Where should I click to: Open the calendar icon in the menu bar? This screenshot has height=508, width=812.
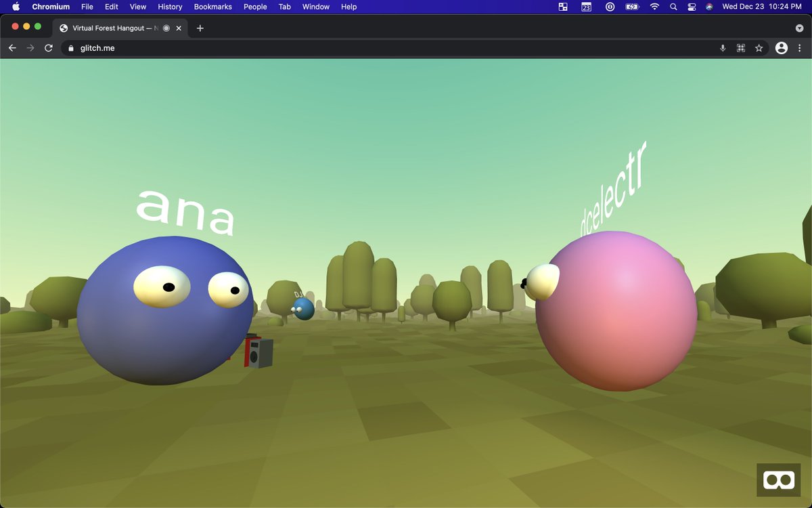pos(586,7)
